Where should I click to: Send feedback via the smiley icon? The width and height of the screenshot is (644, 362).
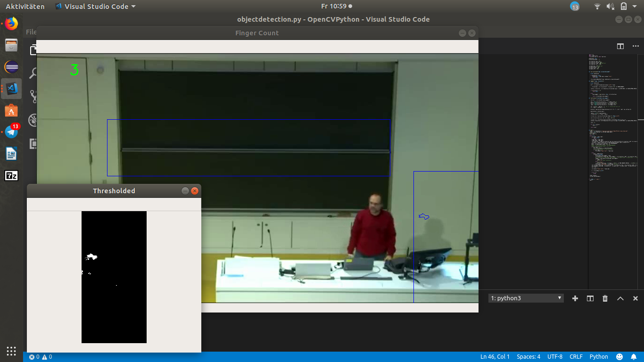pyautogui.click(x=619, y=356)
